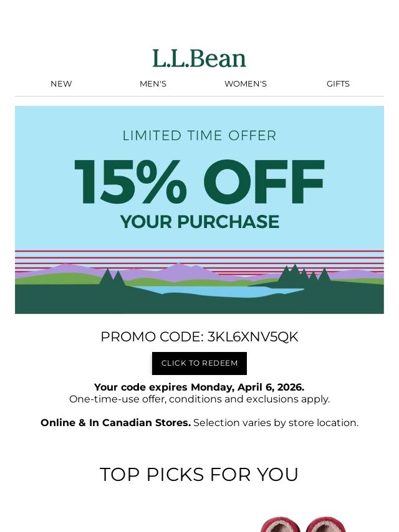Click the 15% OFF banner headline
This screenshot has height=532, width=399.
click(199, 183)
